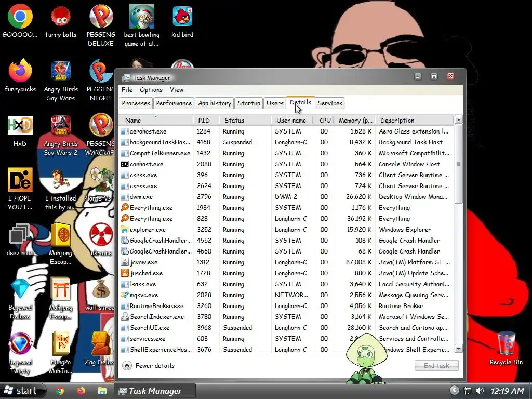
Task: Open the File menu
Action: pos(127,89)
